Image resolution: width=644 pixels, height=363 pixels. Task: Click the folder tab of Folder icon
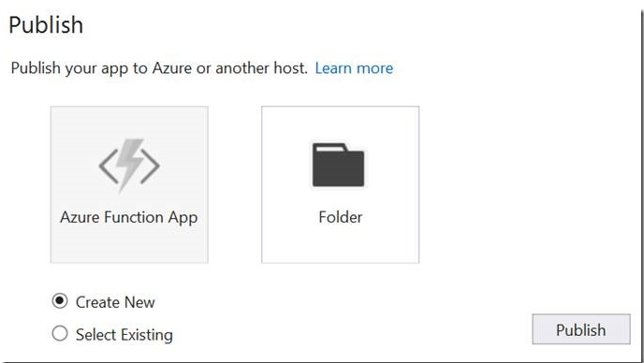329,147
